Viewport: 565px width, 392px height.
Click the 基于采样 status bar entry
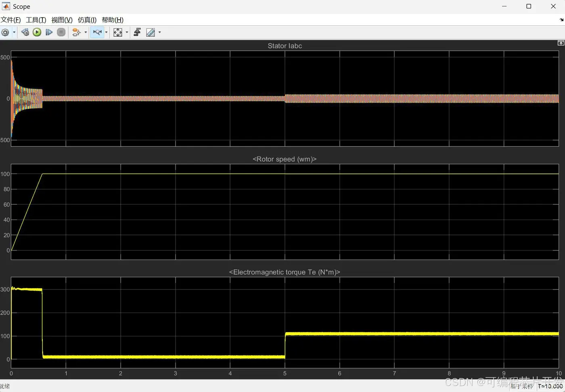(522, 386)
